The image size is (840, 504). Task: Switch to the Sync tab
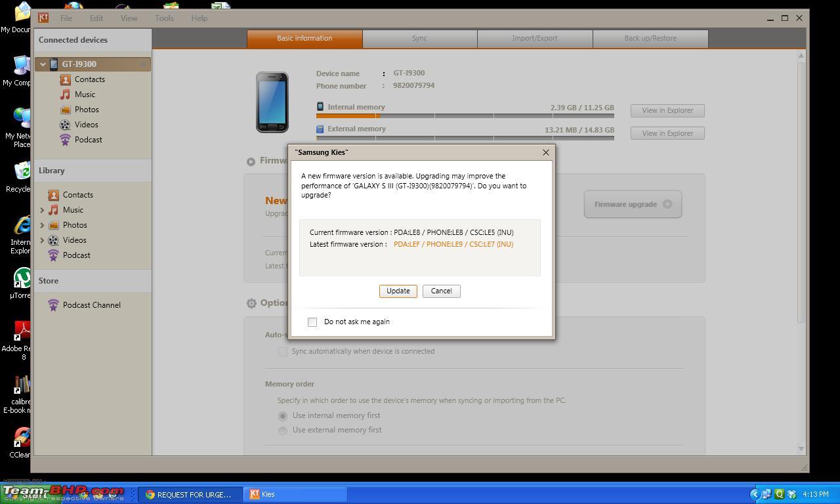[420, 38]
